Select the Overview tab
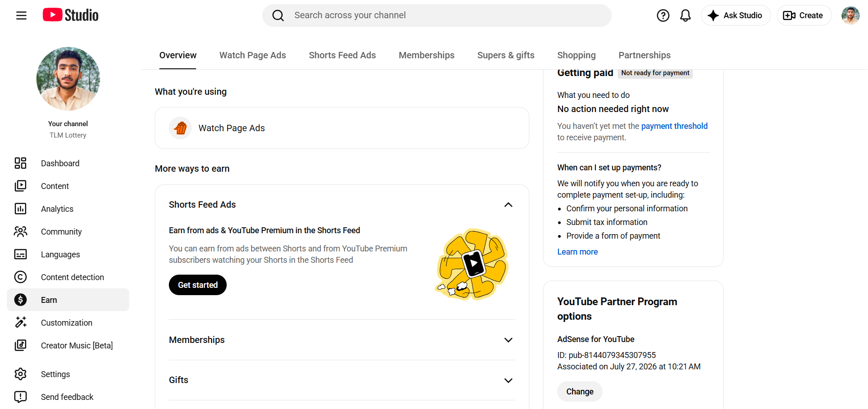 178,55
